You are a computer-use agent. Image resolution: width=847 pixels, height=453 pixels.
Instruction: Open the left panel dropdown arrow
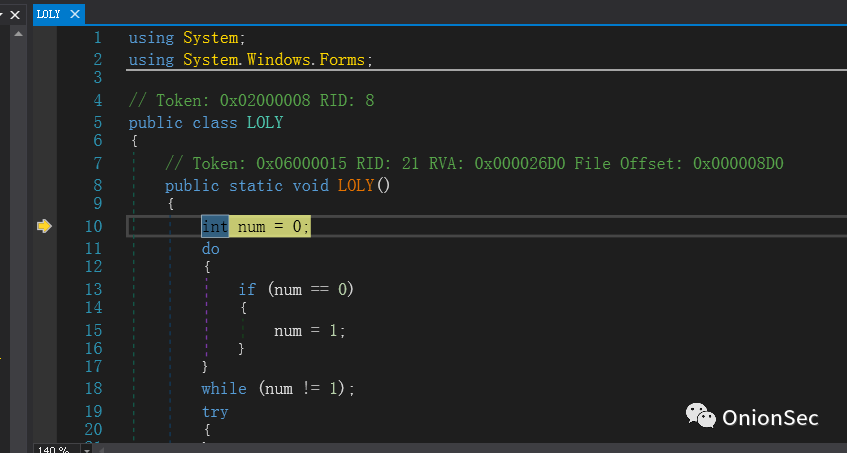(2, 15)
